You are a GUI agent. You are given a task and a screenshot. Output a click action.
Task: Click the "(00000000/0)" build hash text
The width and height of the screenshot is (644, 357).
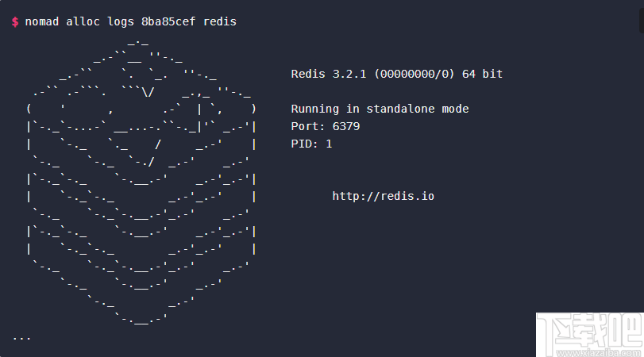click(x=414, y=75)
